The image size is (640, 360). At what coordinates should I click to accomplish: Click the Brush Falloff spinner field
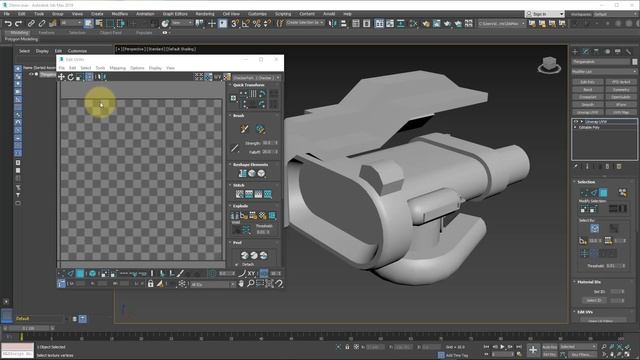pyautogui.click(x=270, y=152)
